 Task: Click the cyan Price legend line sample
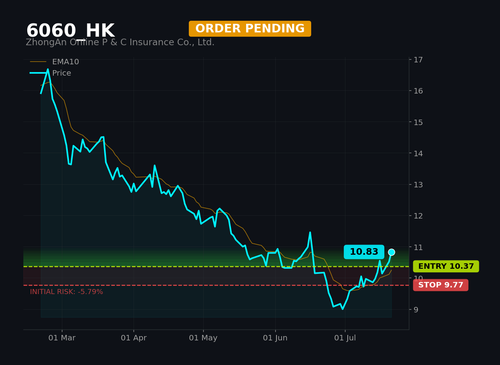[38, 73]
